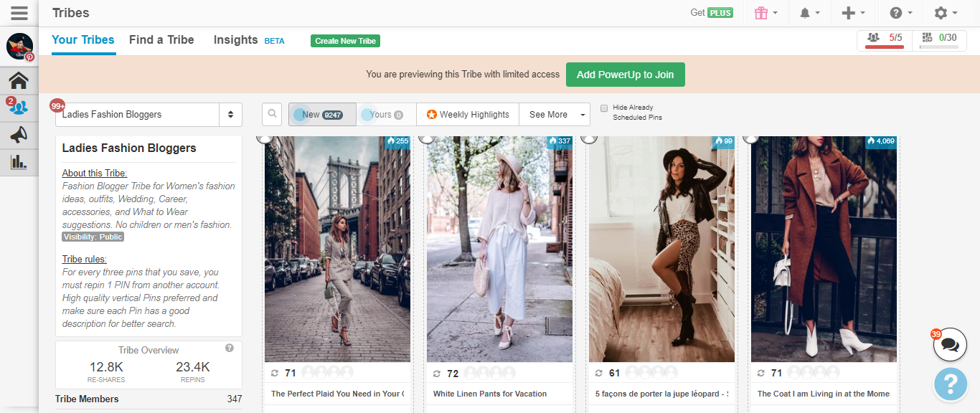
Task: Select the first pin's circle checkbox
Action: point(265,137)
